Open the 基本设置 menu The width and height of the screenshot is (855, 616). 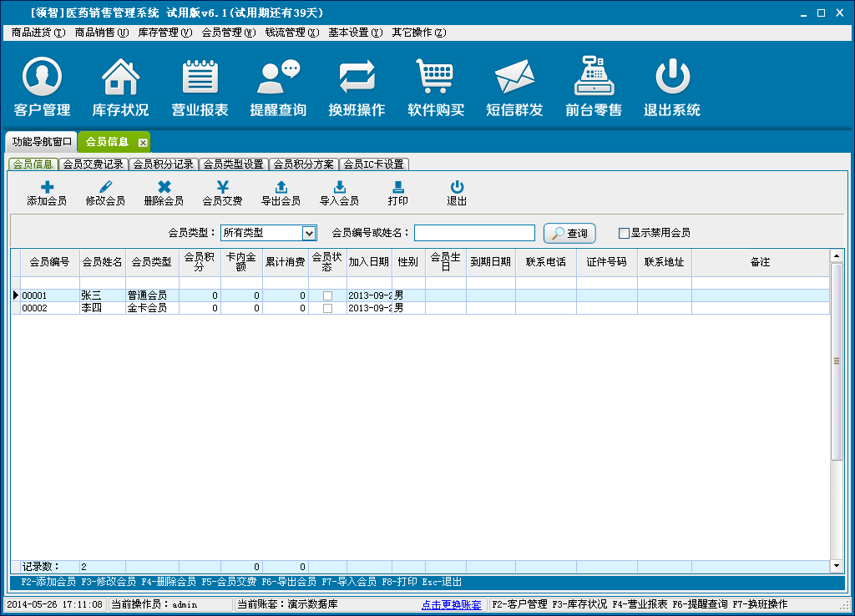(x=355, y=33)
